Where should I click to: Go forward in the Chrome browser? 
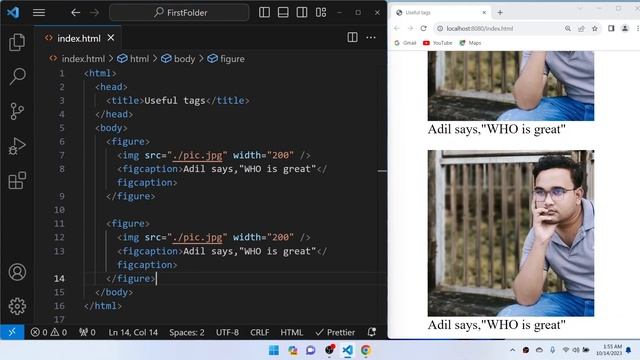click(410, 28)
